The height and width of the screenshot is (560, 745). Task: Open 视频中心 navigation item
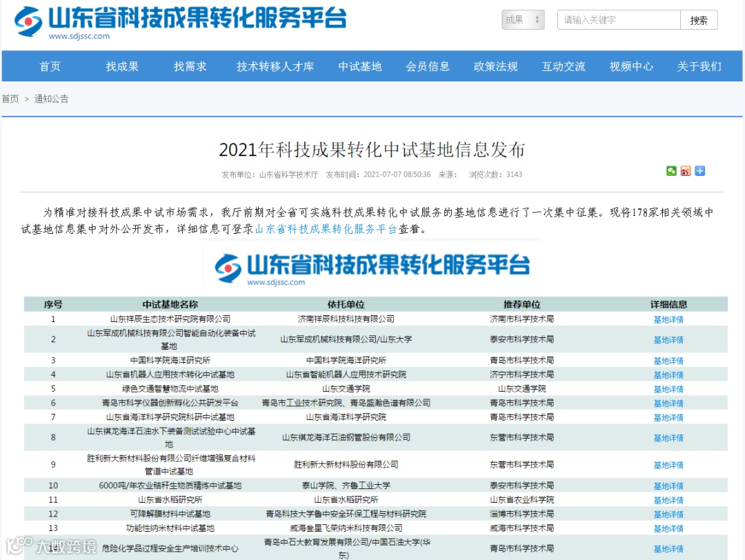[631, 66]
